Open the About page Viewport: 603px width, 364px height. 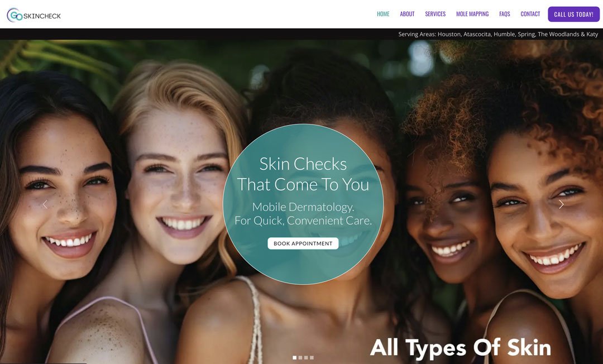(x=407, y=14)
